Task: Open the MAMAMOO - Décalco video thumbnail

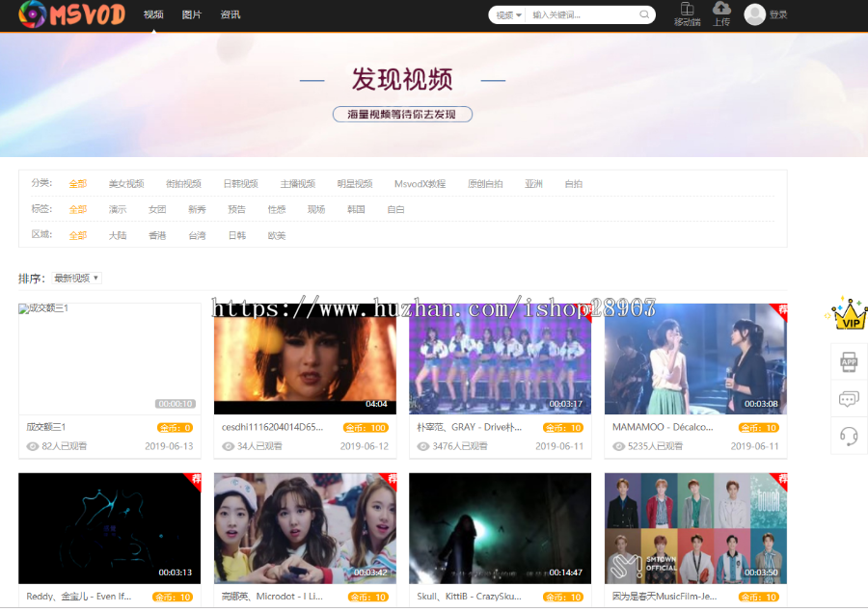Action: tap(695, 359)
